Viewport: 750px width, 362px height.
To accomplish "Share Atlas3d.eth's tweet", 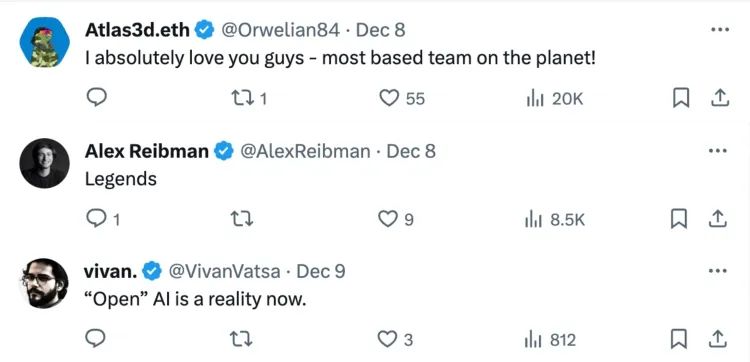I will [718, 98].
